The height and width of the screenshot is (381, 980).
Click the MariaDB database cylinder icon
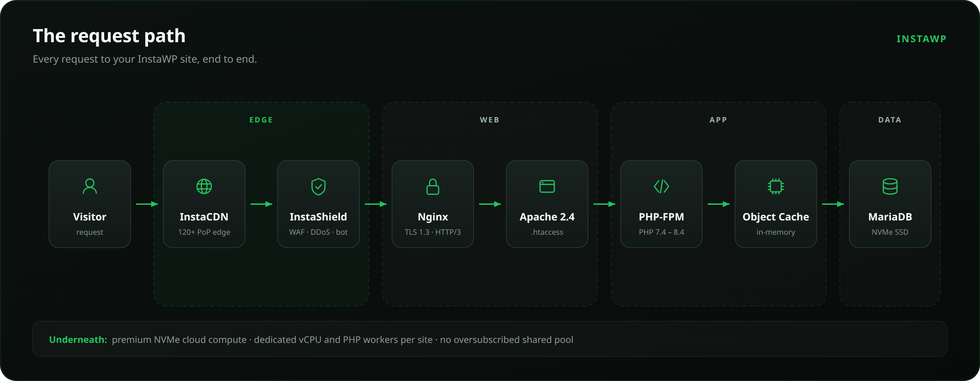890,186
